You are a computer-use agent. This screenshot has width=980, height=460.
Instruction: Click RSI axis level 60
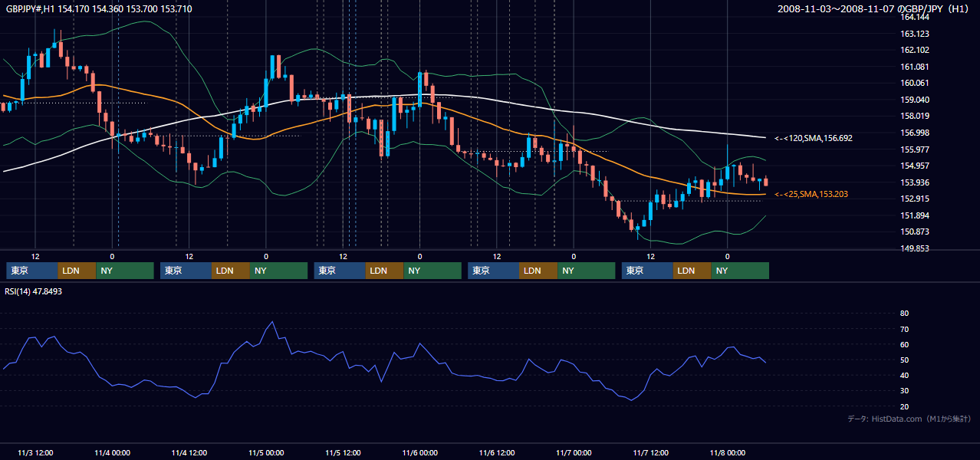click(904, 344)
